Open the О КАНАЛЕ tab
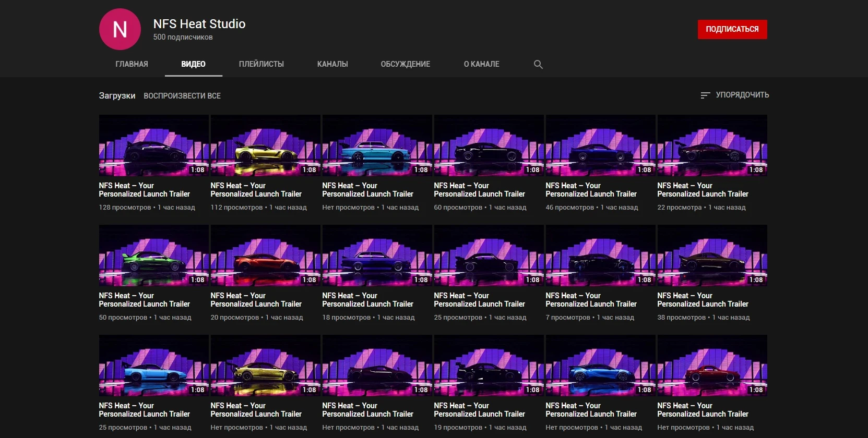Viewport: 868px width, 438px height. pyautogui.click(x=481, y=64)
